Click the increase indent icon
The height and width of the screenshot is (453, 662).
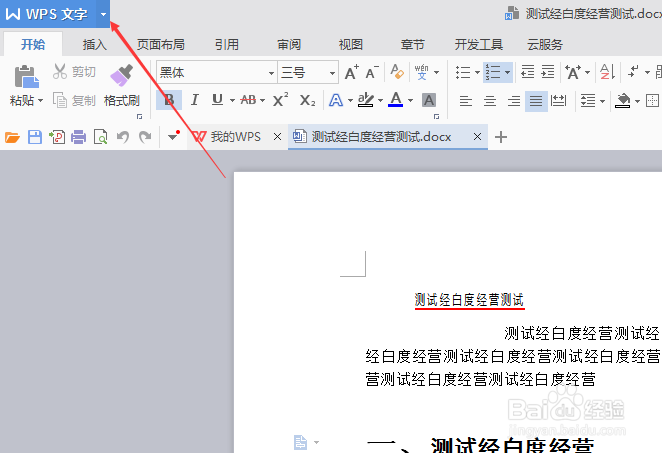pos(548,72)
